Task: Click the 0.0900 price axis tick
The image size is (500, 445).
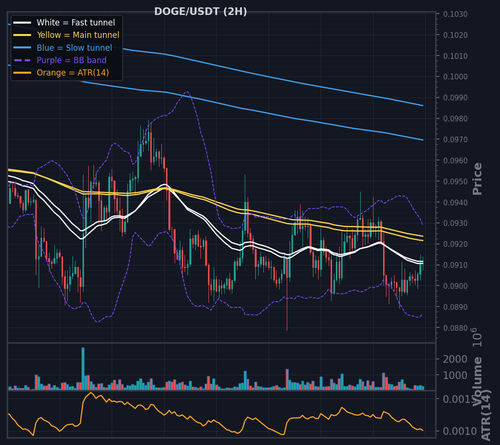Action: click(455, 286)
